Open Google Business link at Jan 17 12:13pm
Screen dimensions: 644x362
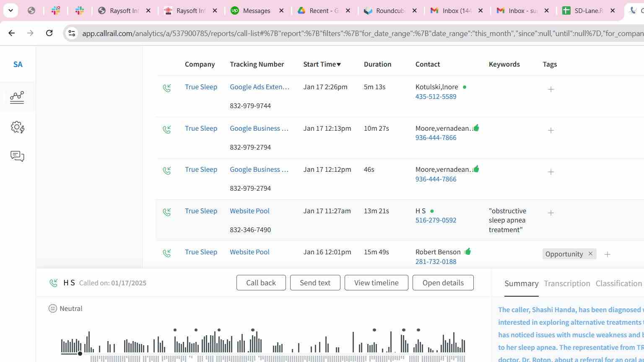259,128
